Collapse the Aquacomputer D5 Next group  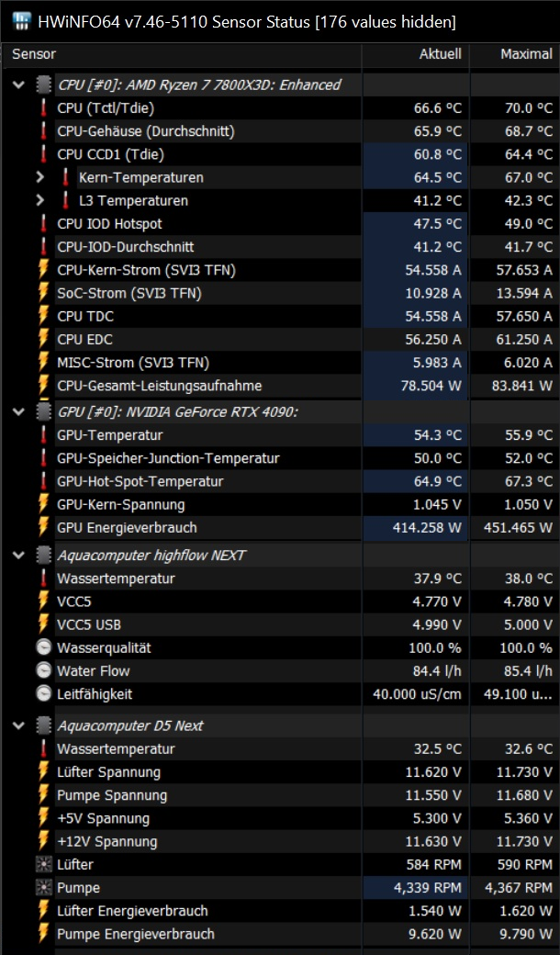coord(18,725)
